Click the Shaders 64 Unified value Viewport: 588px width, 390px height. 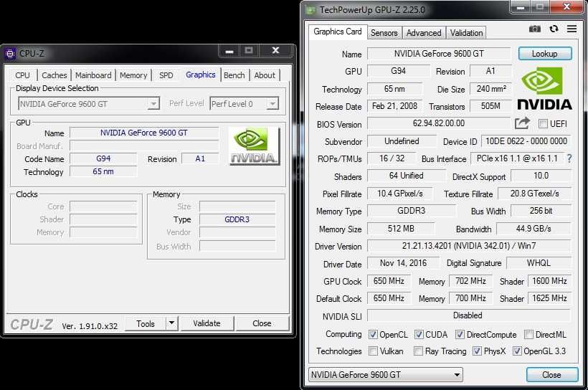click(x=407, y=176)
